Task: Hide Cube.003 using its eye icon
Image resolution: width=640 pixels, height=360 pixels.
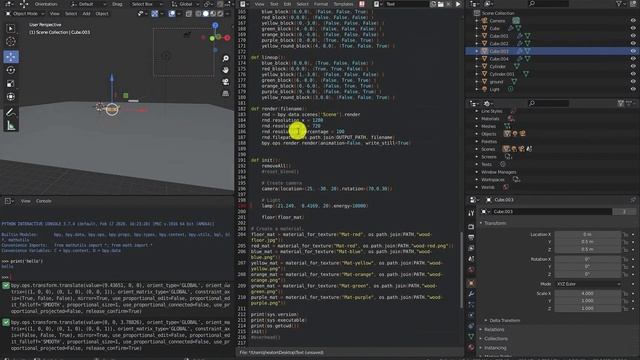Action: [x=633, y=51]
